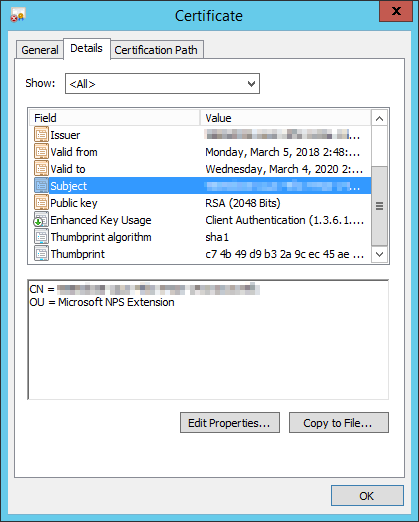Select the Thumbprint row label
The image size is (419, 522).
[78, 254]
